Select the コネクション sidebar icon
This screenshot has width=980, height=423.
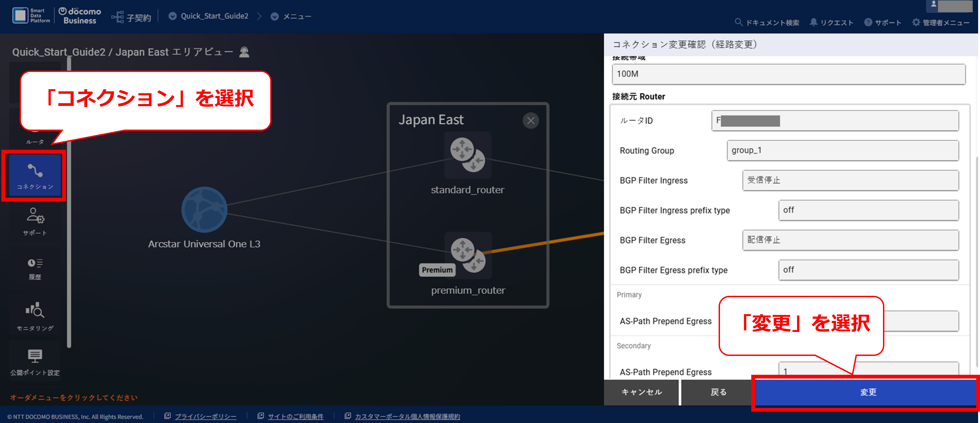tap(34, 176)
